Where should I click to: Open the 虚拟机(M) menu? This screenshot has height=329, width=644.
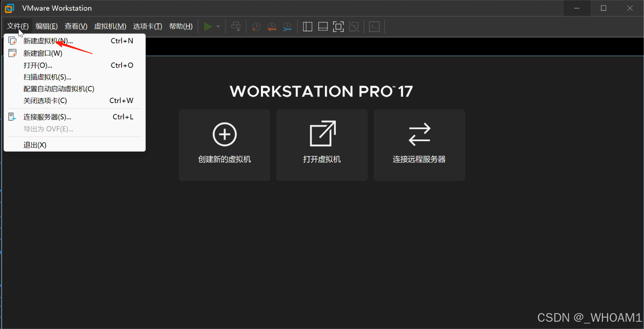[110, 26]
